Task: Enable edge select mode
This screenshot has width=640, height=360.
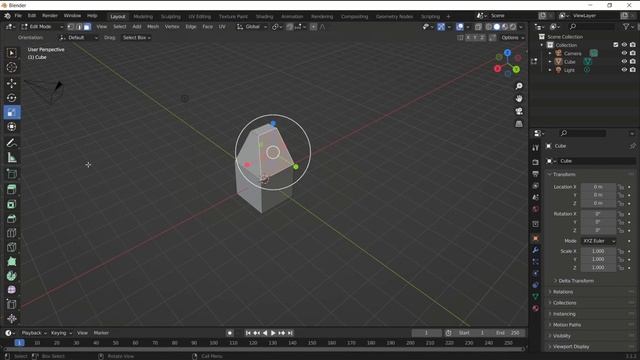Action: click(79, 27)
